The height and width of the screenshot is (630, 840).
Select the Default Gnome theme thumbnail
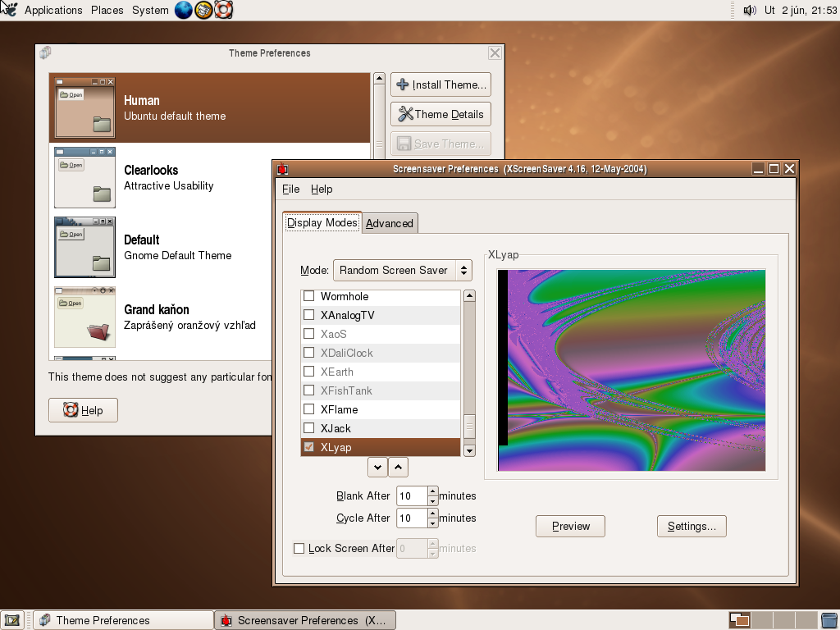84,247
